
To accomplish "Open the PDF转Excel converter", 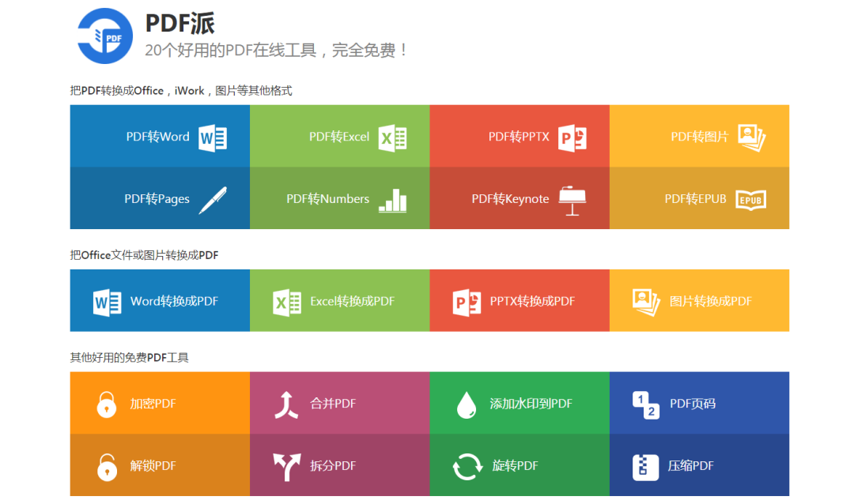I will [340, 136].
